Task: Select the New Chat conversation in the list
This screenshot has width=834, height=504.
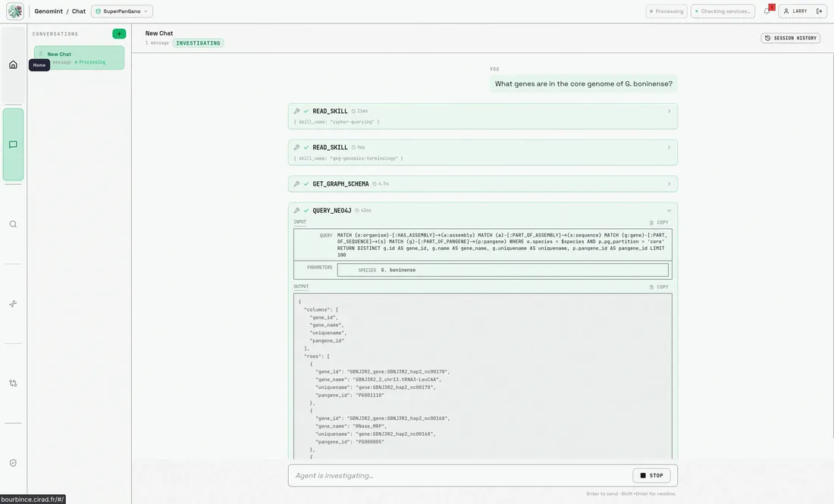Action: click(80, 58)
